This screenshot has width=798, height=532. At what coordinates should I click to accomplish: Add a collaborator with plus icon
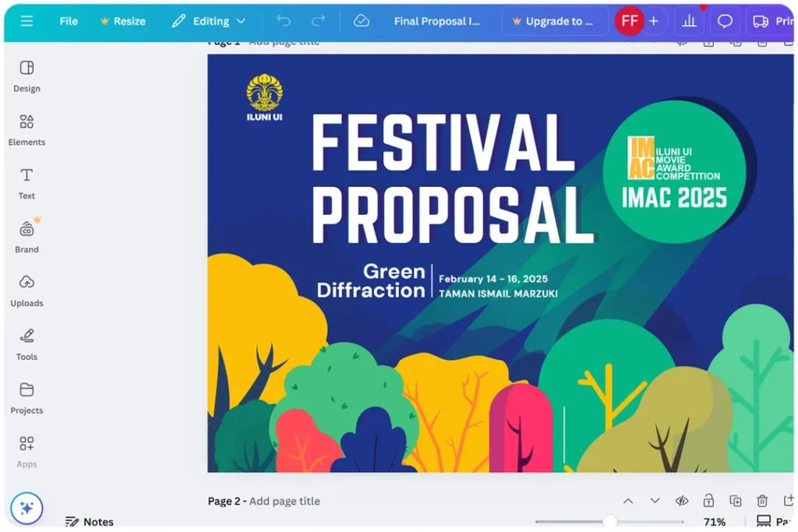[654, 21]
